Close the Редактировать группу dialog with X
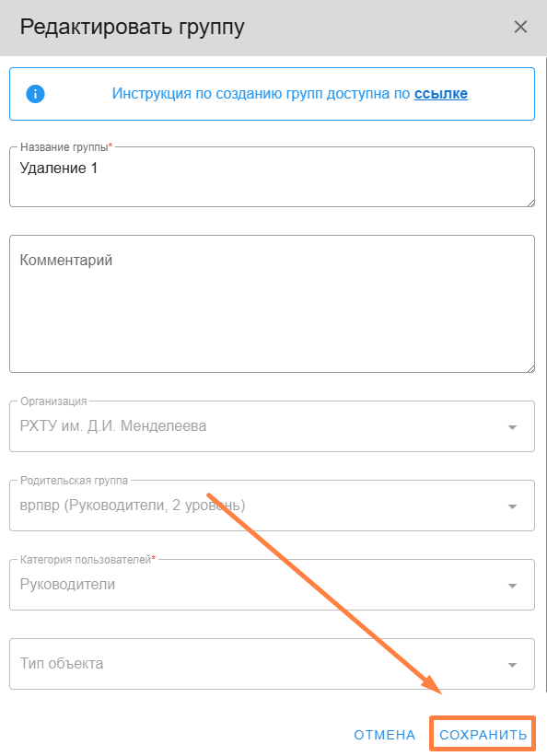The width and height of the screenshot is (547, 756). [520, 27]
